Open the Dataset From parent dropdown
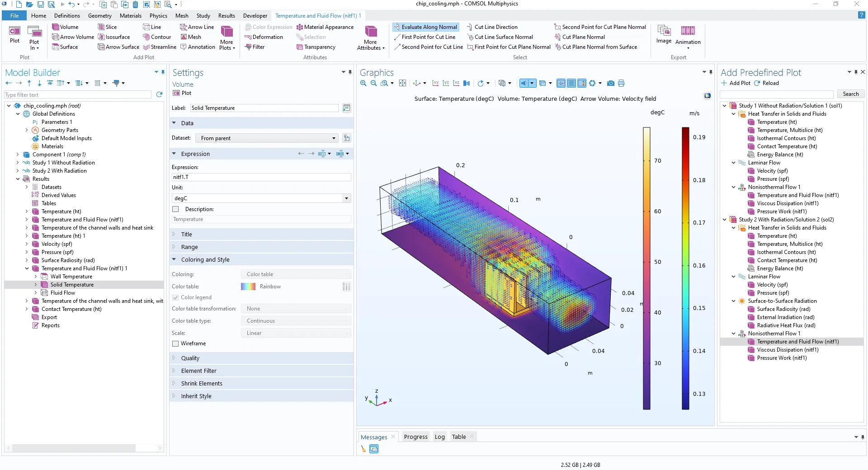868x470 pixels. coord(334,138)
